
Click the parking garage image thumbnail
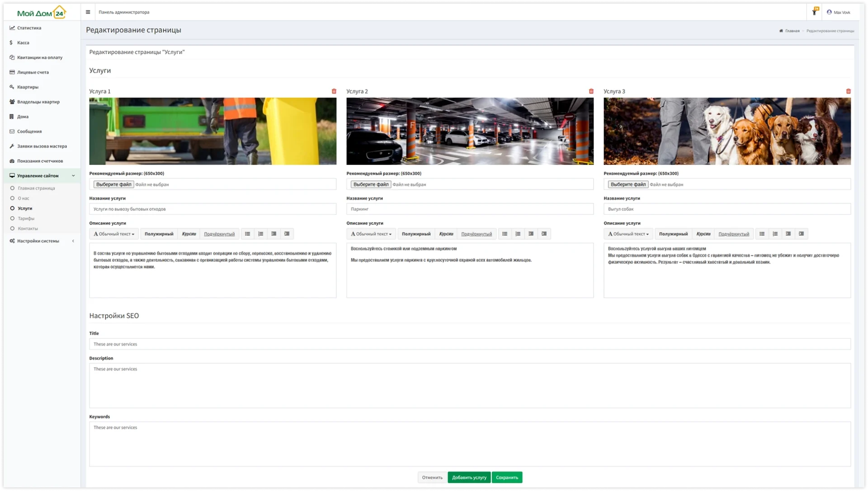(470, 131)
